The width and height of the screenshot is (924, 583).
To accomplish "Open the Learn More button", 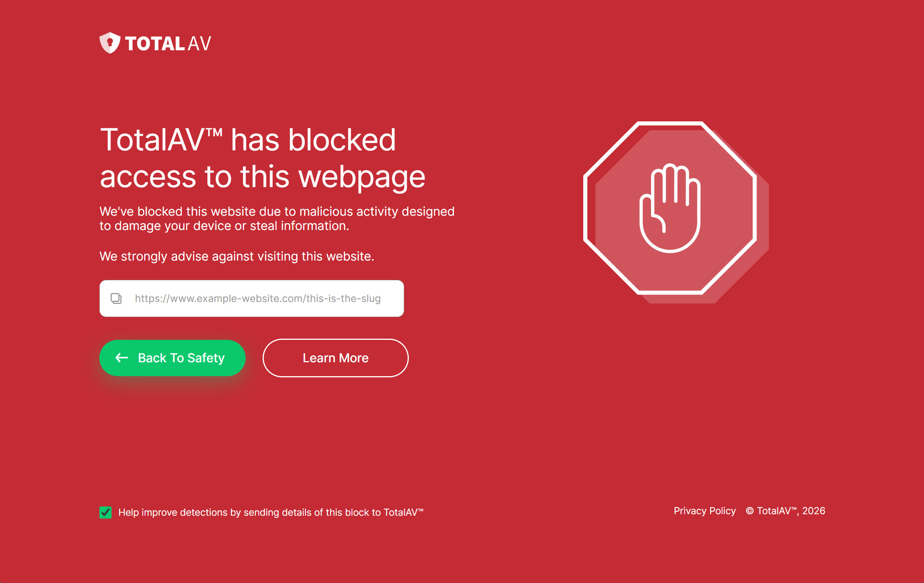I will (336, 358).
